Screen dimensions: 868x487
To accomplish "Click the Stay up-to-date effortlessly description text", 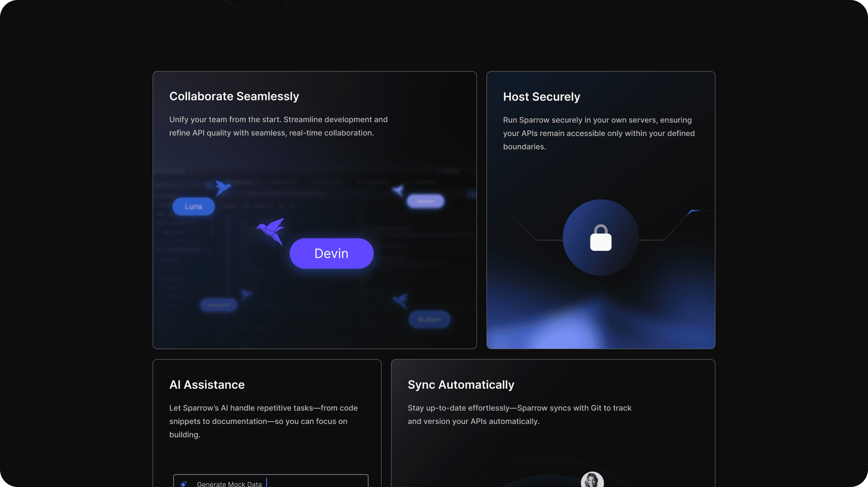I will click(x=519, y=414).
